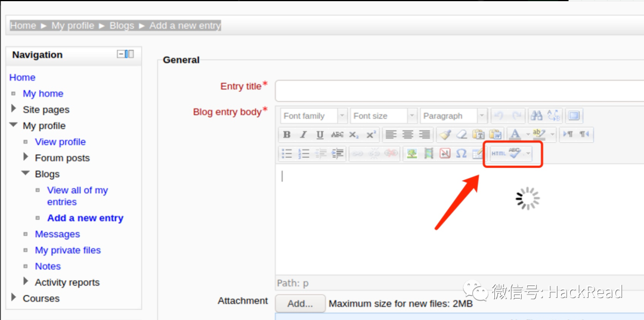Open the View profile link

60,142
